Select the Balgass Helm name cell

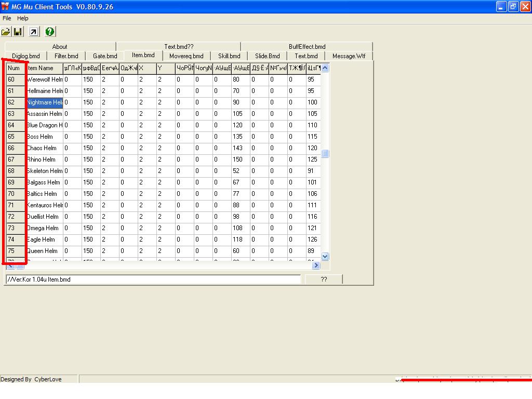[45, 182]
